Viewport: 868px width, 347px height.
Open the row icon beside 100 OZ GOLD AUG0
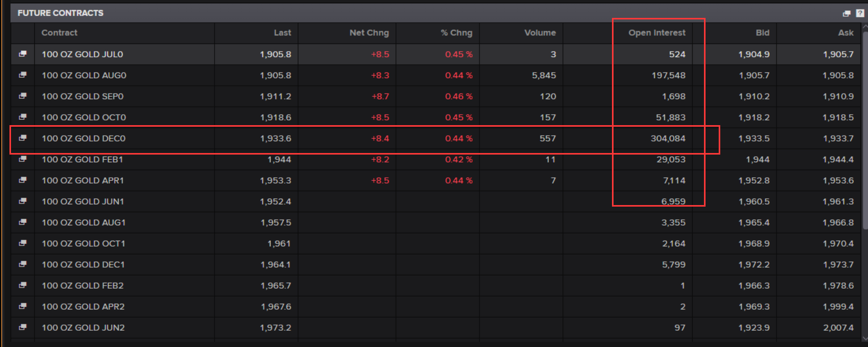23,75
